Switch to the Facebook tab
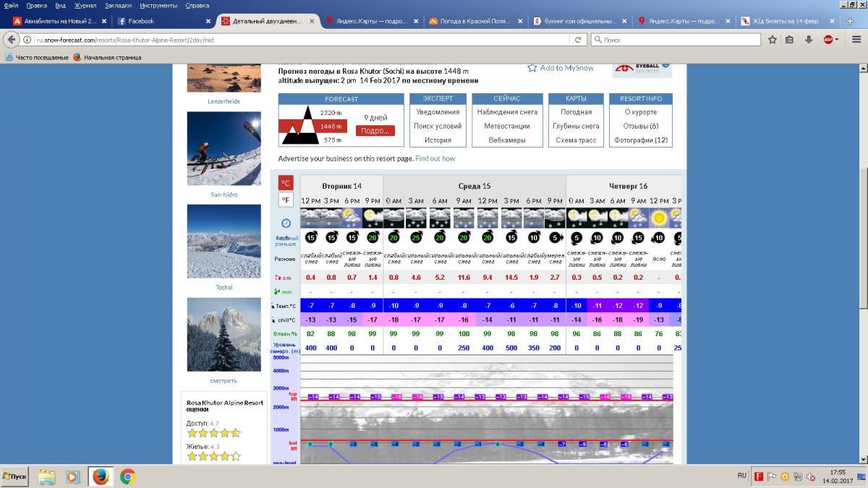 point(163,21)
